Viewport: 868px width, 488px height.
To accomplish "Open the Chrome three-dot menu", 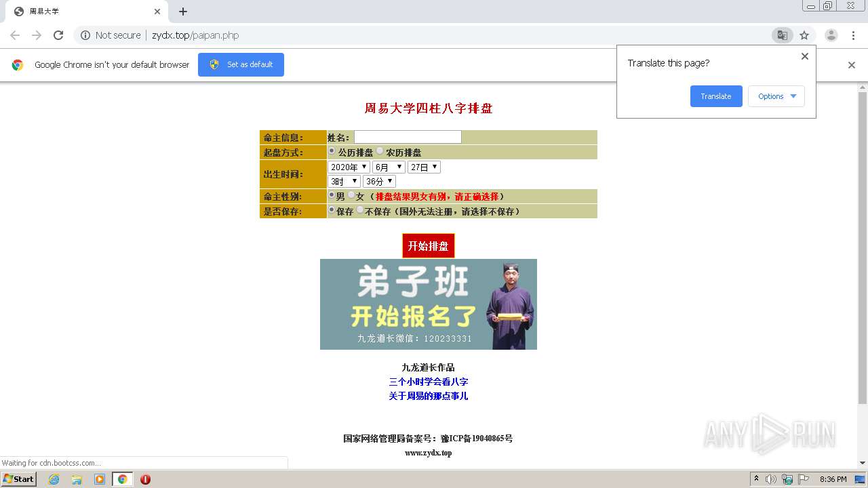I will tap(854, 35).
